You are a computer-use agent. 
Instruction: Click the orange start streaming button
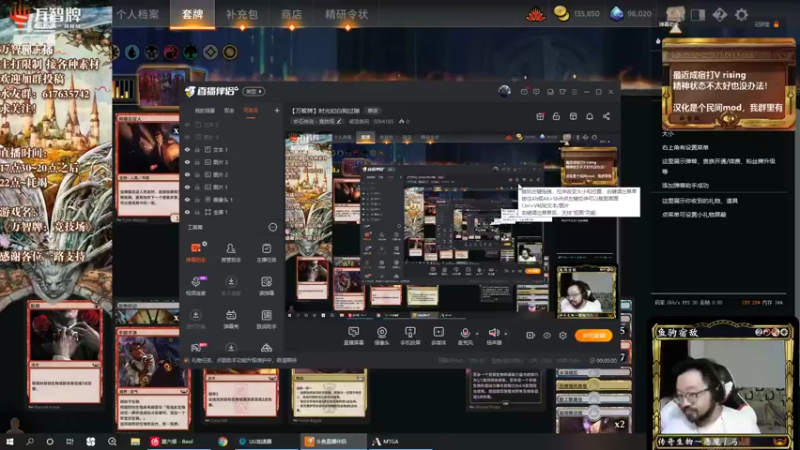(593, 335)
